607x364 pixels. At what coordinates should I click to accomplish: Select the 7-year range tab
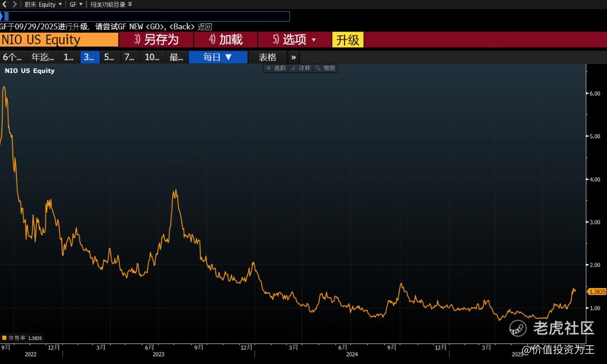pyautogui.click(x=130, y=57)
